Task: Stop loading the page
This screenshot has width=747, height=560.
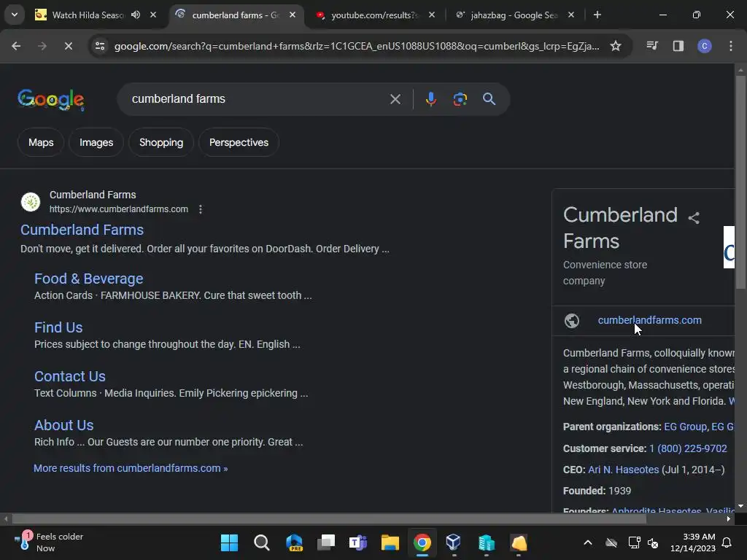Action: coord(68,46)
